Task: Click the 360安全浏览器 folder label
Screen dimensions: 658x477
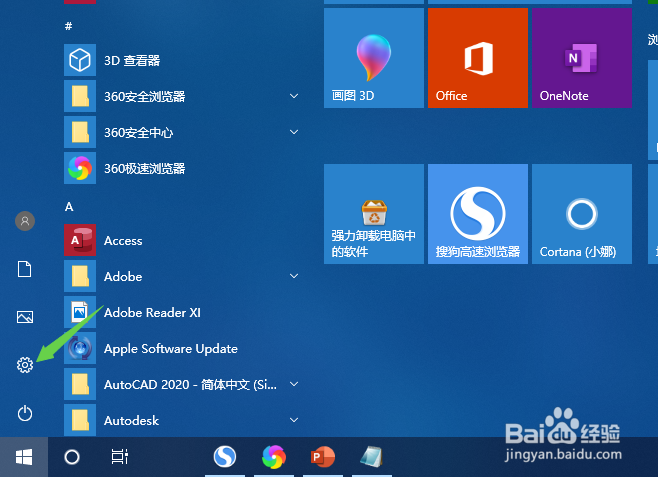Action: [x=145, y=96]
